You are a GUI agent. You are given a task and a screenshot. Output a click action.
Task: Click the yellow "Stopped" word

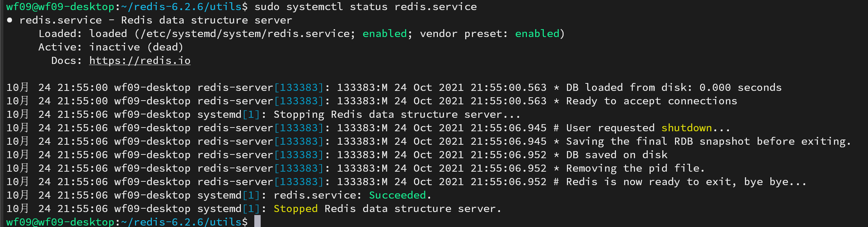pos(295,209)
